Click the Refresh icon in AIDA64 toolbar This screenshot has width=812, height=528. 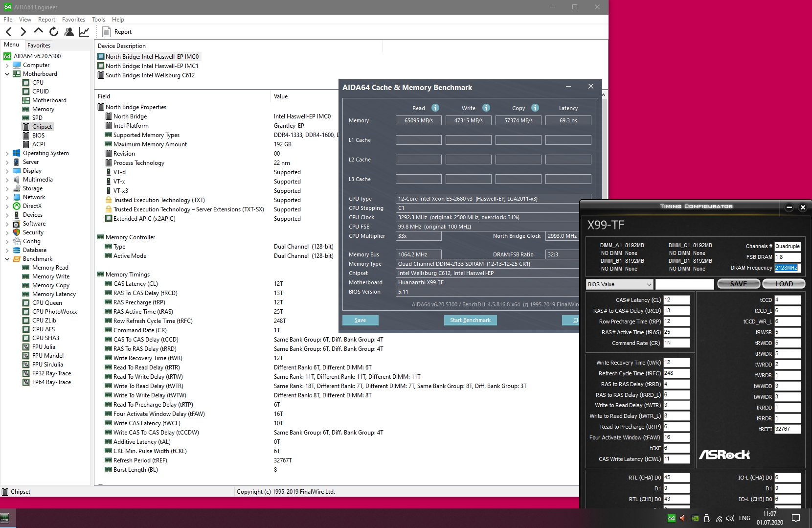point(54,32)
